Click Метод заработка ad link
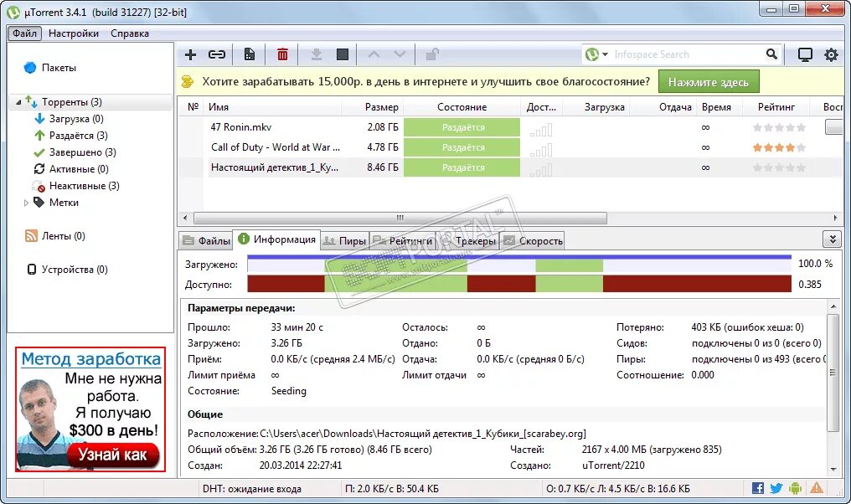Viewport: 851px width, 504px height. [91, 359]
